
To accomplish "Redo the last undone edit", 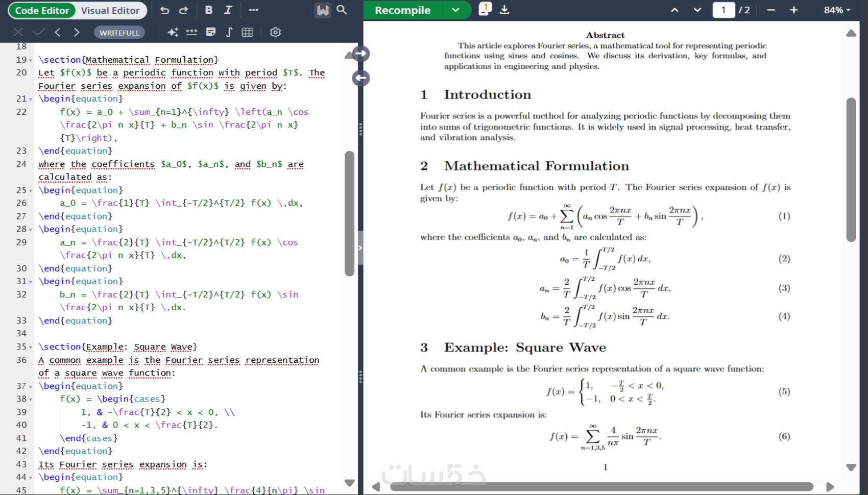I will [183, 10].
